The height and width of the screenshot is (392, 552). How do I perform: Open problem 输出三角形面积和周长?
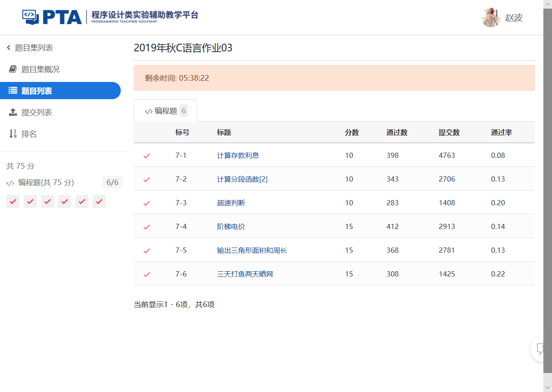pyautogui.click(x=252, y=250)
